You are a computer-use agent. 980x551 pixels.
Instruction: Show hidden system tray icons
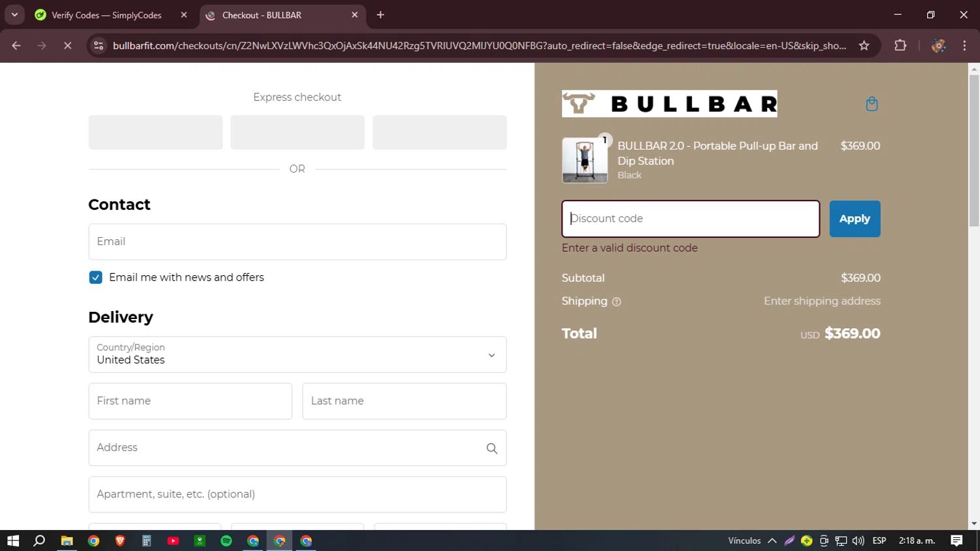coord(772,541)
